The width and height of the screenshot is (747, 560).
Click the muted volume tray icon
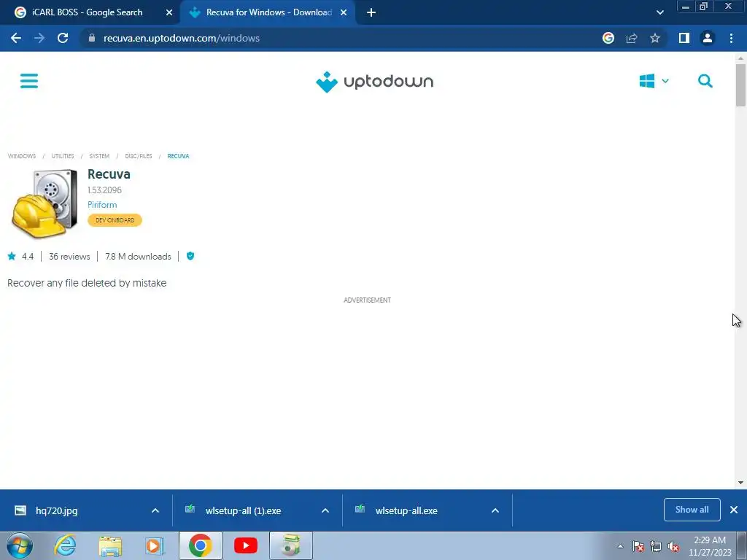[673, 547]
